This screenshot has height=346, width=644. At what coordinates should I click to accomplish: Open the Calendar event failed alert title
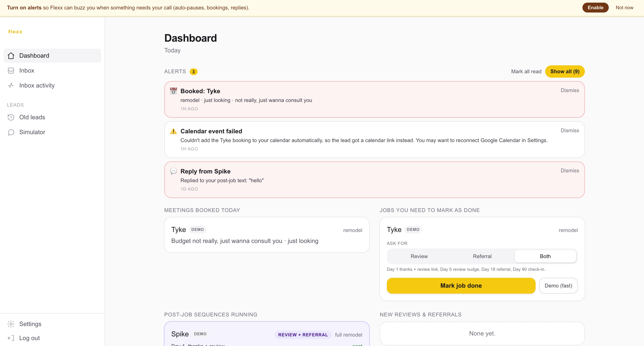point(211,131)
